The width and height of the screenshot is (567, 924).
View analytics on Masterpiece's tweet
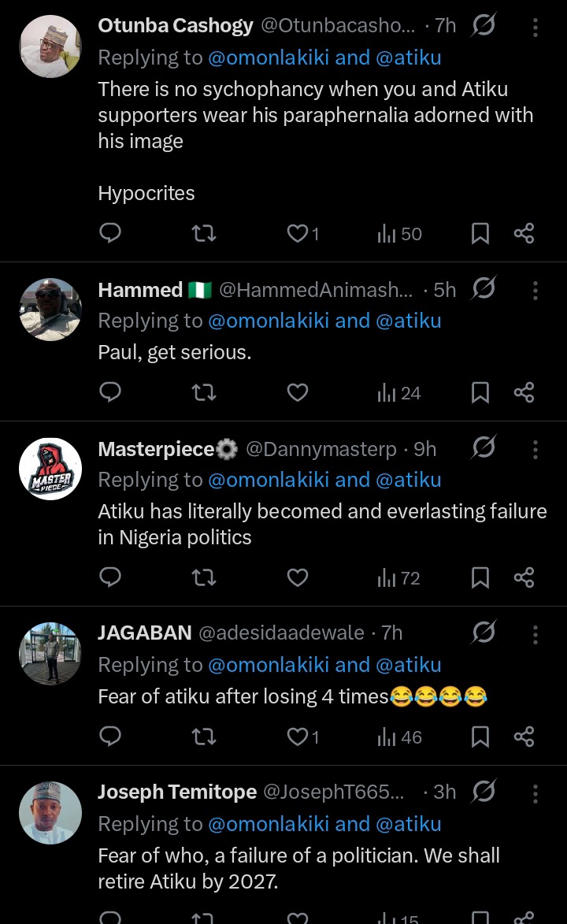pos(399,578)
